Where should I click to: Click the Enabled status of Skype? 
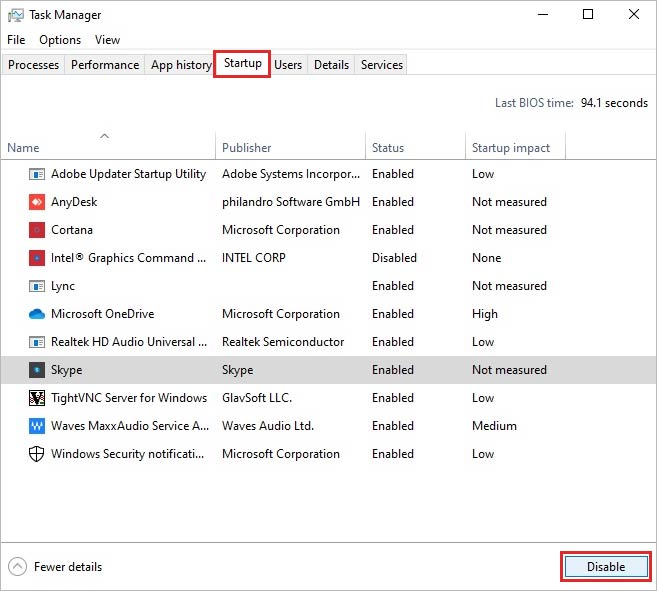(x=393, y=370)
